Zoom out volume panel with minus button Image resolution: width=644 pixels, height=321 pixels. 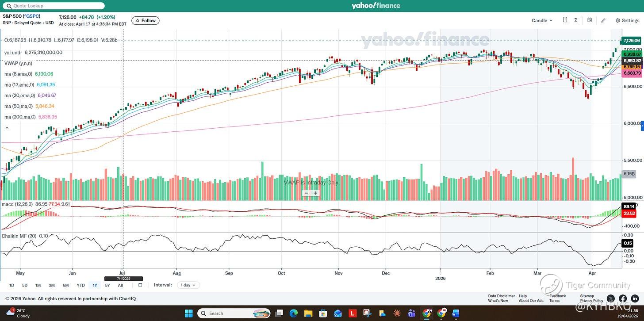(307, 193)
